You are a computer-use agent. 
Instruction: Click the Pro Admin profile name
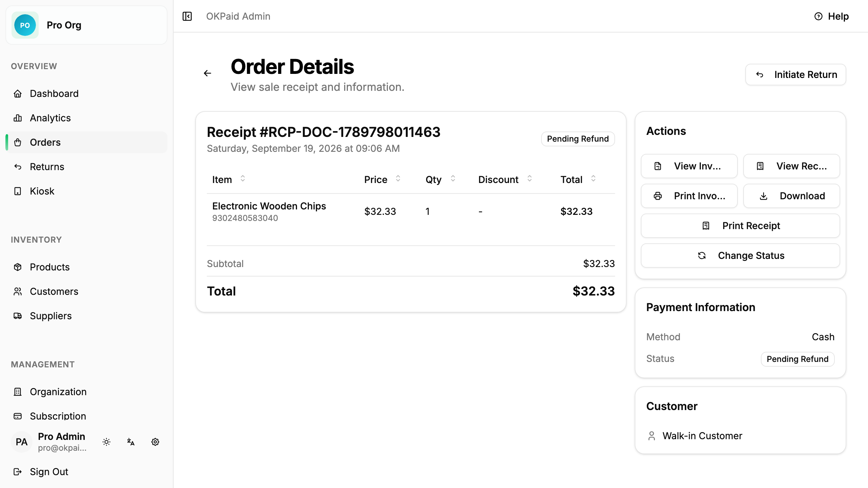click(61, 436)
